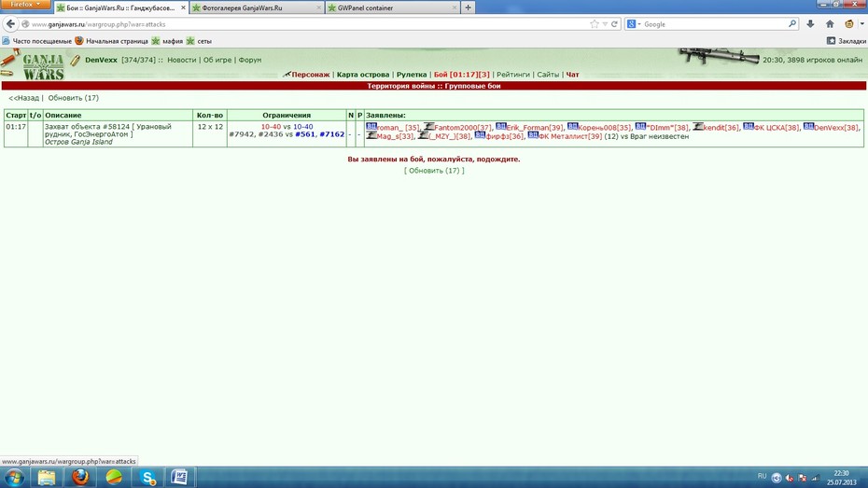Open Skype from the taskbar
The width and height of the screenshot is (868, 488).
[147, 478]
